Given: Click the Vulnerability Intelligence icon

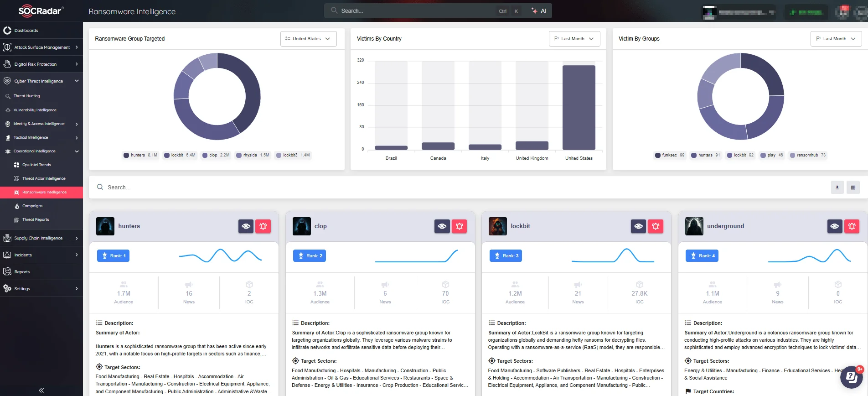Looking at the screenshot, I should (8, 110).
